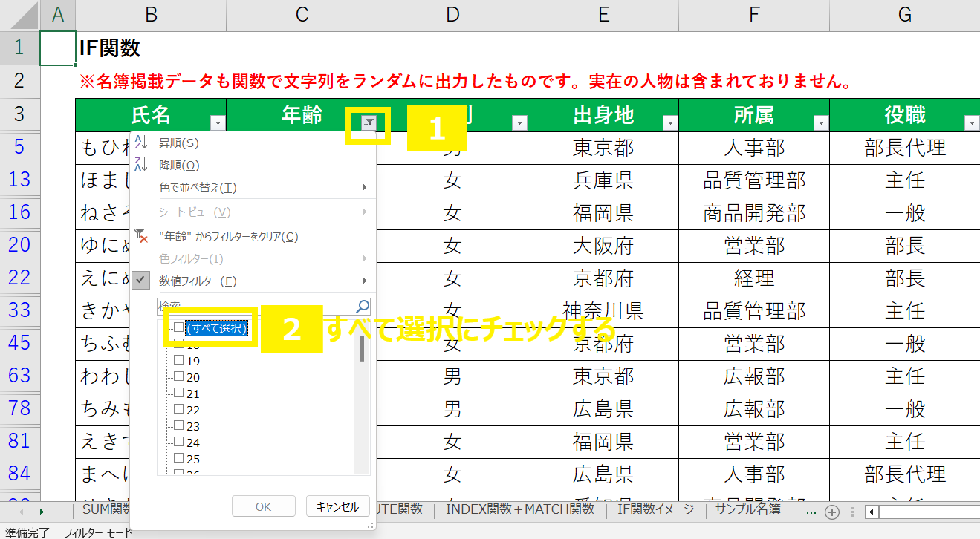Select column D header
980x539 pixels.
click(452, 15)
